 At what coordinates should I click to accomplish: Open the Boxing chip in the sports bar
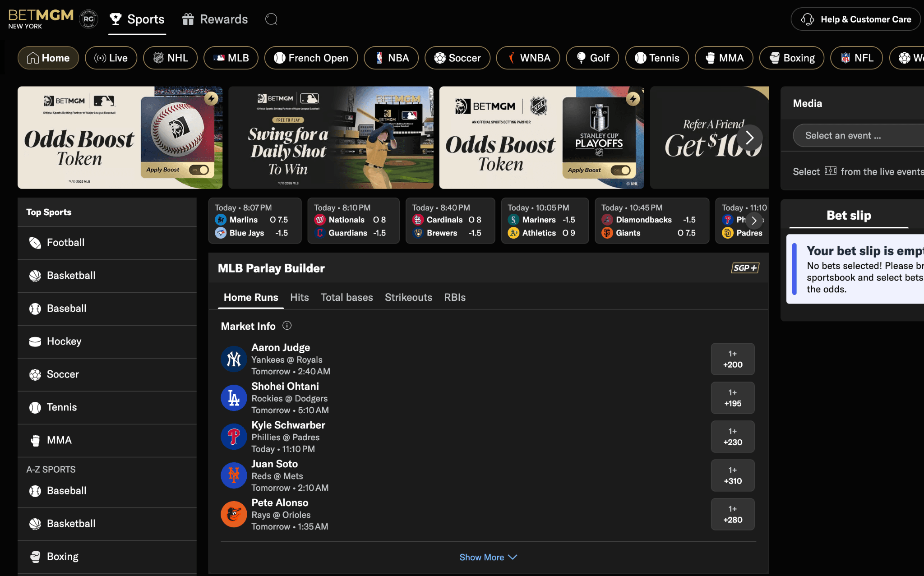point(792,58)
